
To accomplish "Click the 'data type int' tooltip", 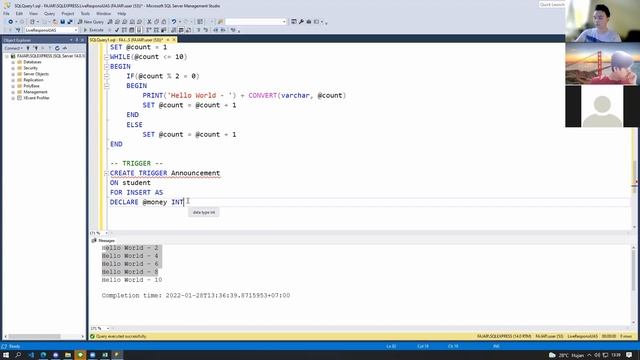I will (204, 212).
